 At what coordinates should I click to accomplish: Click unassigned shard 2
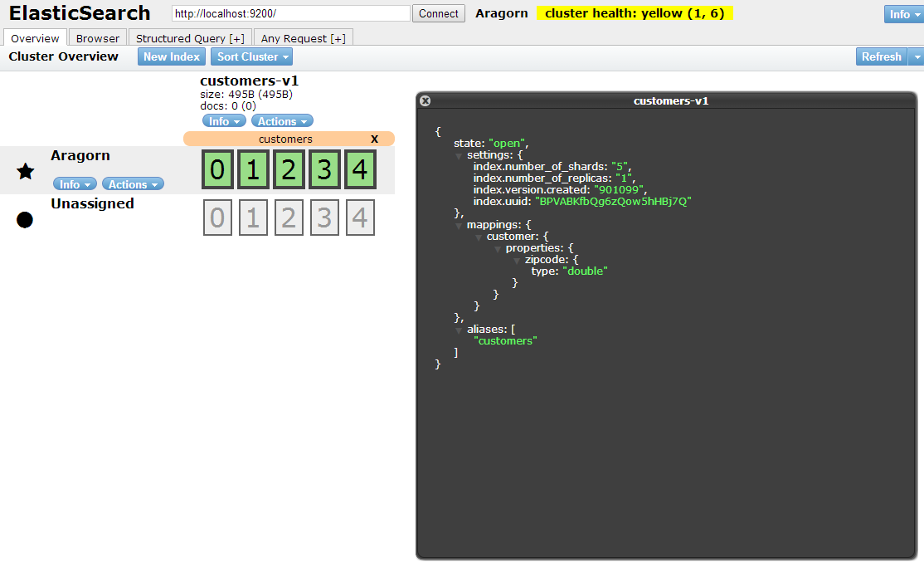(x=289, y=217)
